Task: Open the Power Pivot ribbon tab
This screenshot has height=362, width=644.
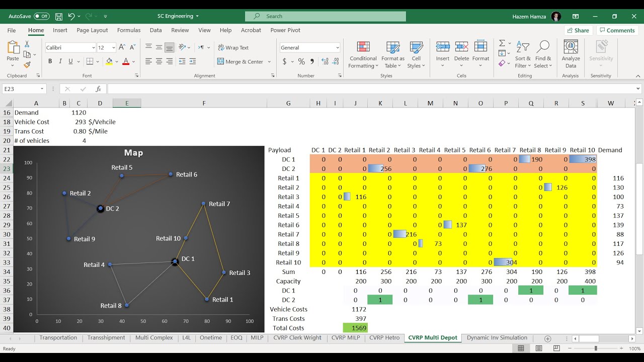Action: (x=285, y=30)
